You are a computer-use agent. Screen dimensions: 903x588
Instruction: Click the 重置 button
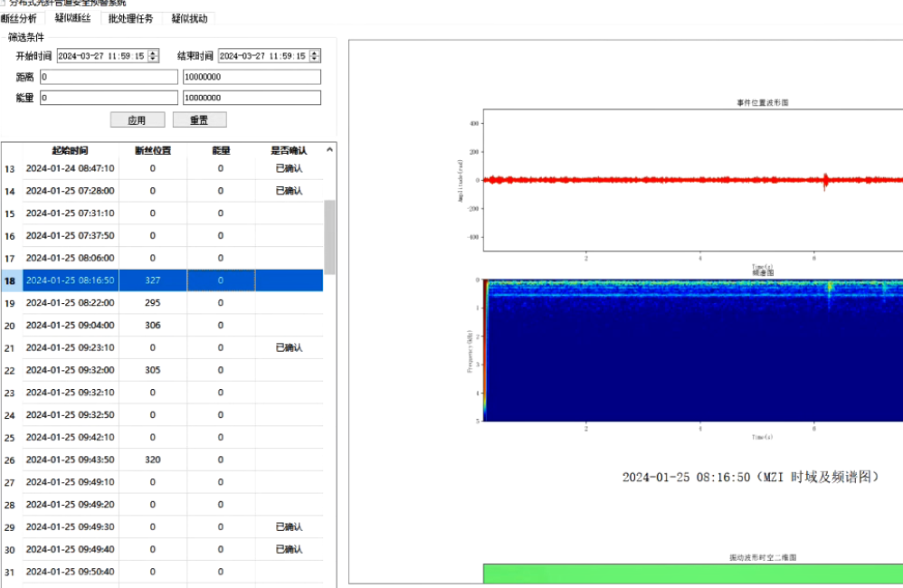(199, 119)
